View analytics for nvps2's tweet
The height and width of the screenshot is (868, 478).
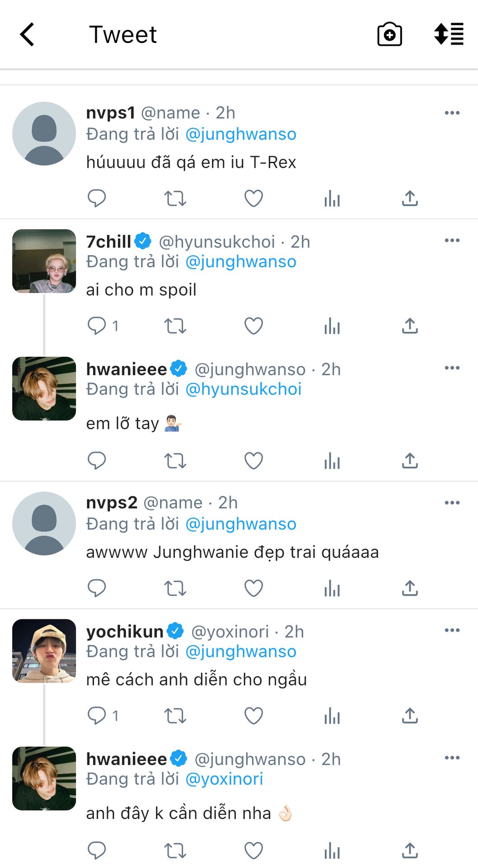tap(332, 588)
